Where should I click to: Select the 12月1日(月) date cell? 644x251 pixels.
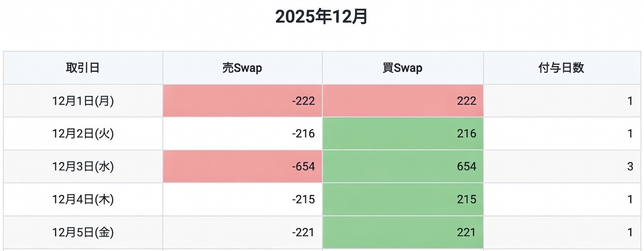[x=83, y=101]
